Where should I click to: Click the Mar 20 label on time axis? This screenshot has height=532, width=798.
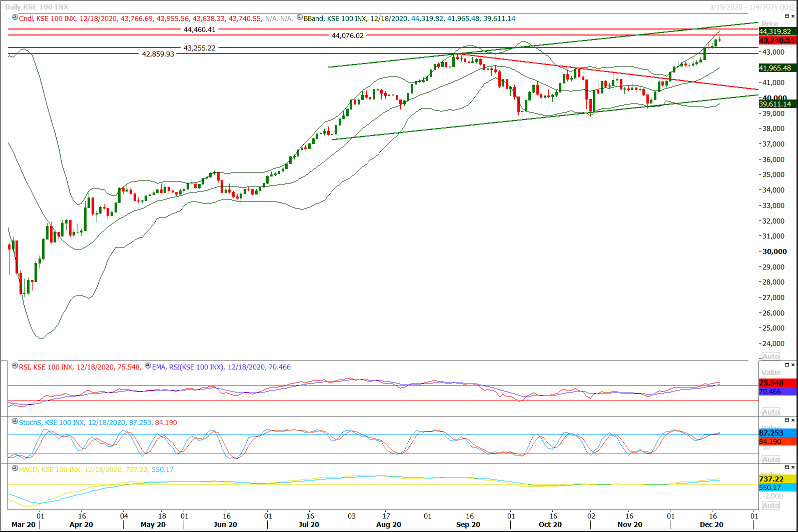click(24, 524)
